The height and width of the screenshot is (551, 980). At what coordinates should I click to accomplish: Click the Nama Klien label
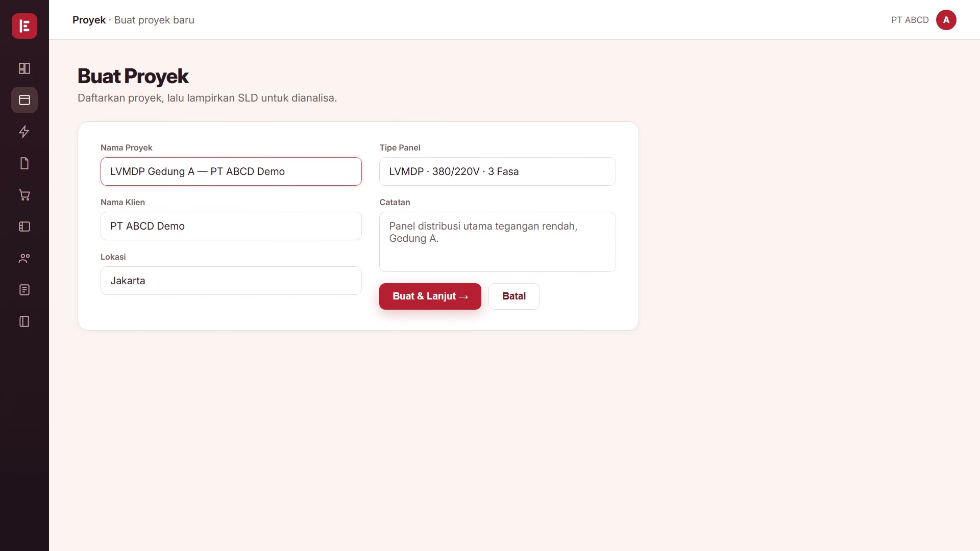[x=122, y=203]
